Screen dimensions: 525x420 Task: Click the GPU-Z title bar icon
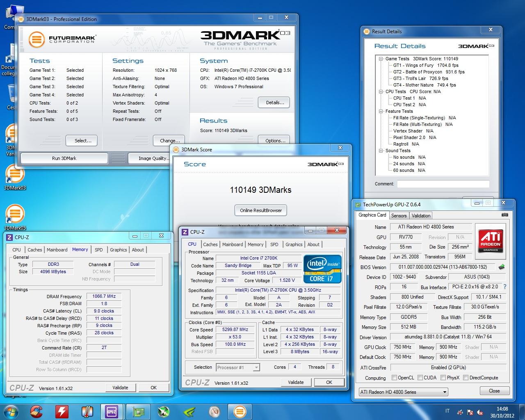click(x=358, y=205)
